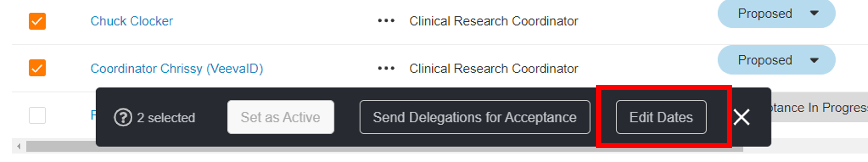868x162 pixels.
Task: Click the 2 selected count label
Action: [166, 118]
